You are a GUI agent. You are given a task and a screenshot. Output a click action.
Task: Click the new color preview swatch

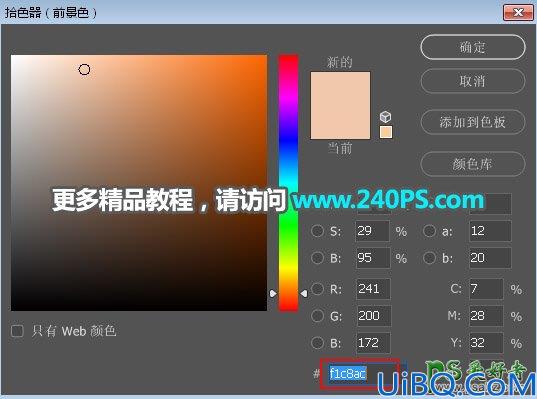pyautogui.click(x=340, y=88)
